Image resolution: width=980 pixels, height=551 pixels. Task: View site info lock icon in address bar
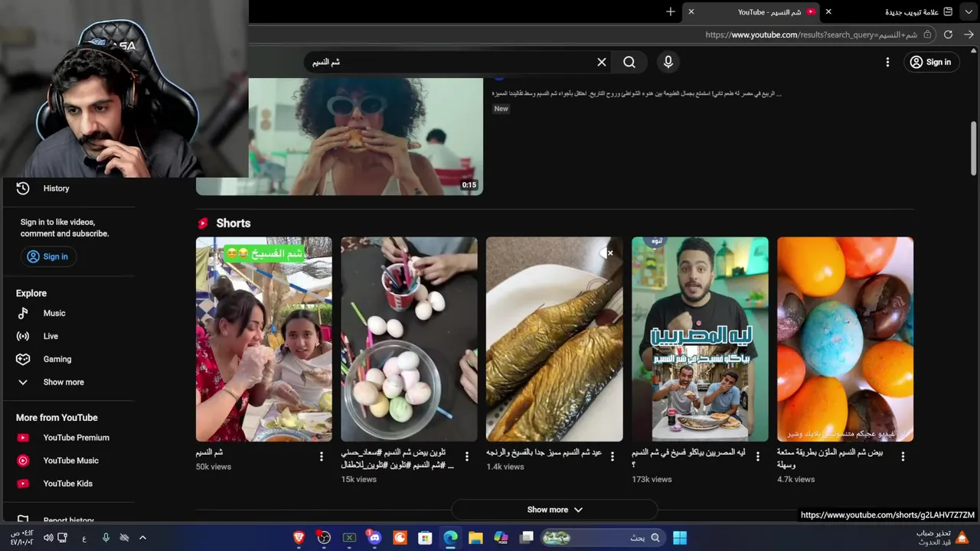point(927,34)
